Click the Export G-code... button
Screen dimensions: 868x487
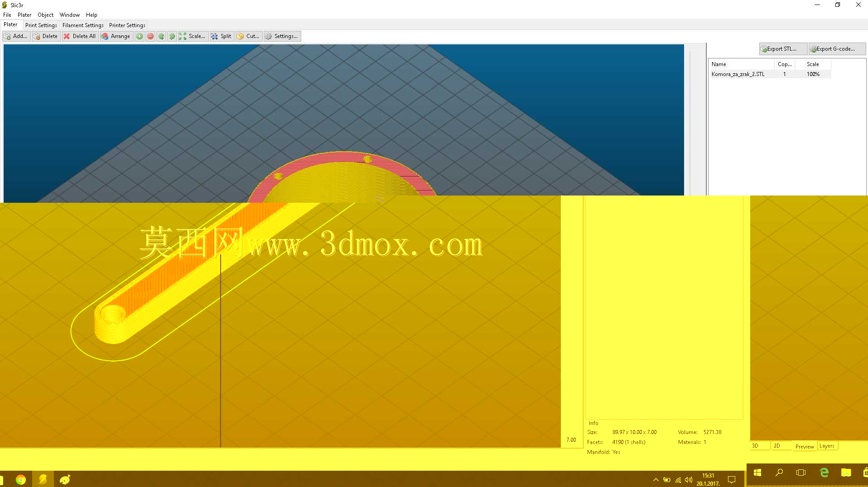coord(837,49)
